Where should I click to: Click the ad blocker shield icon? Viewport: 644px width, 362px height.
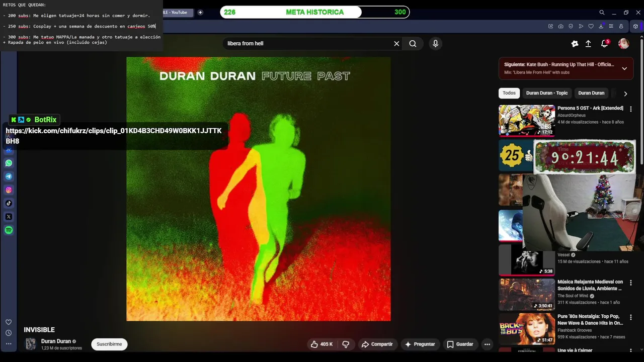[571, 26]
